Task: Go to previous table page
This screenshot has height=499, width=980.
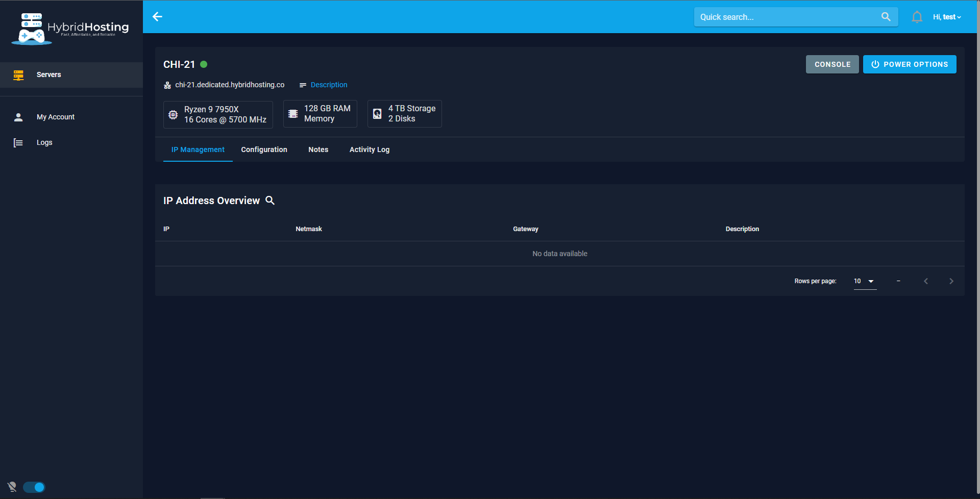Action: pos(926,281)
